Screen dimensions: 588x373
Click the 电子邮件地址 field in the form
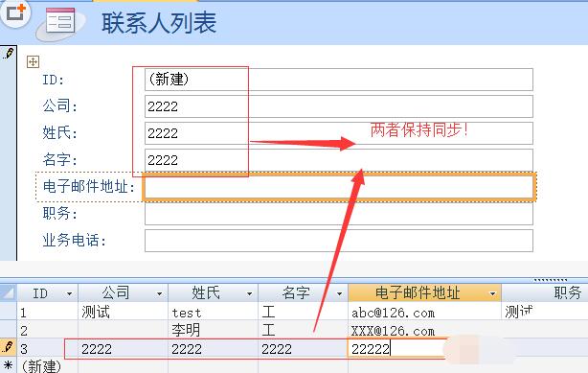click(x=339, y=187)
